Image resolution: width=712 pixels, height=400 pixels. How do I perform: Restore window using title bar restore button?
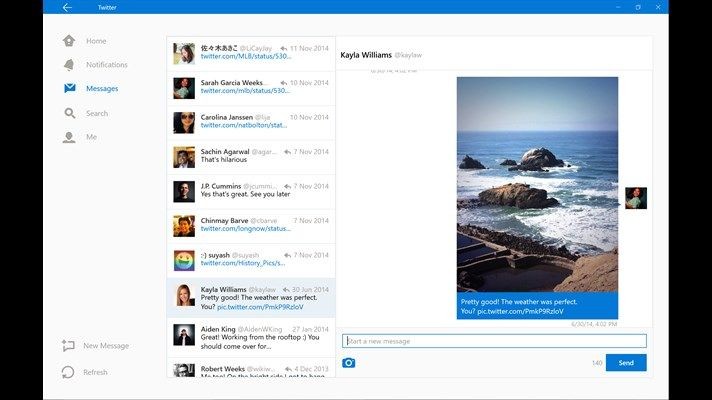point(638,7)
